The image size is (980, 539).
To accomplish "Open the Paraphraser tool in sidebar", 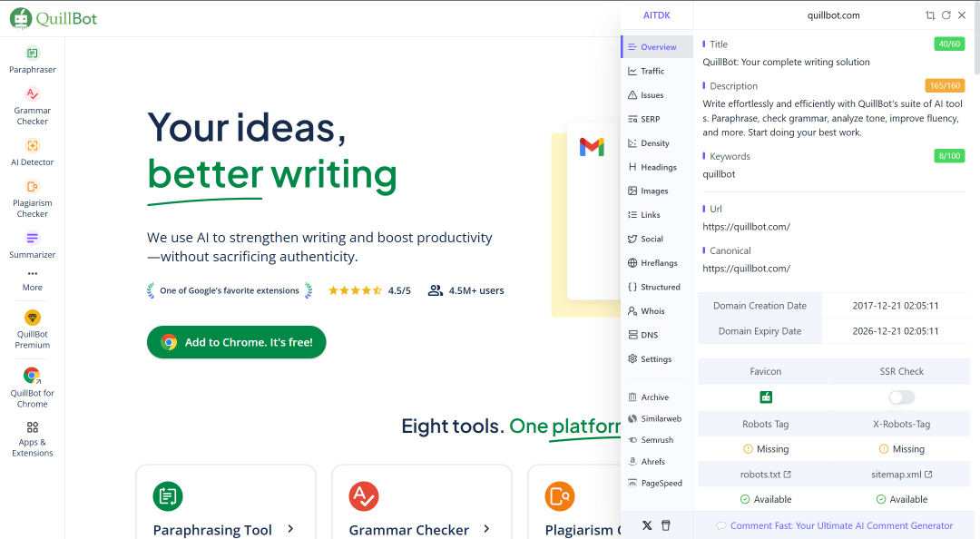I will (x=33, y=61).
